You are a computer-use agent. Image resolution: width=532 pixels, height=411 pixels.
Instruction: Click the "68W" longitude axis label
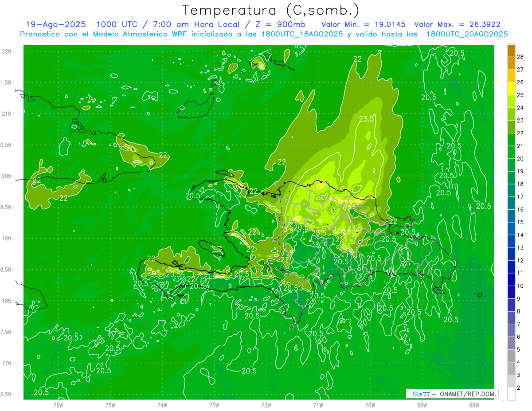point(474,405)
